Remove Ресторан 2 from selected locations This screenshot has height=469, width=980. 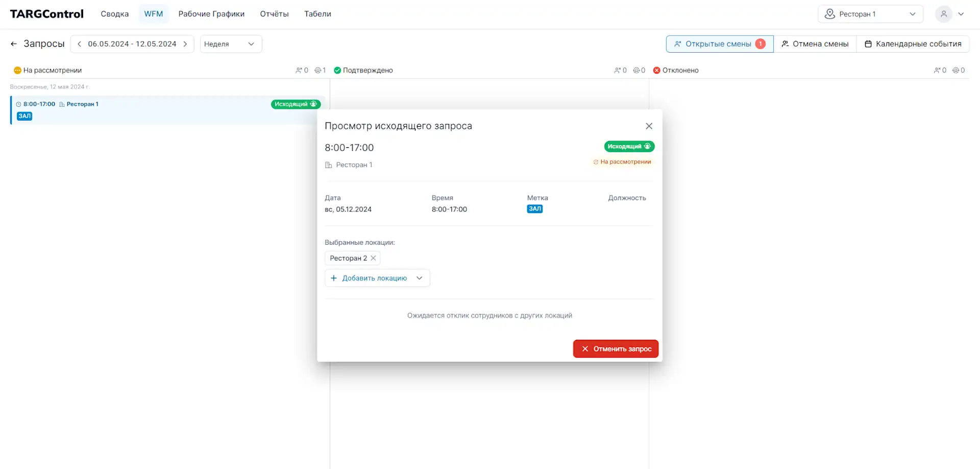tap(373, 258)
